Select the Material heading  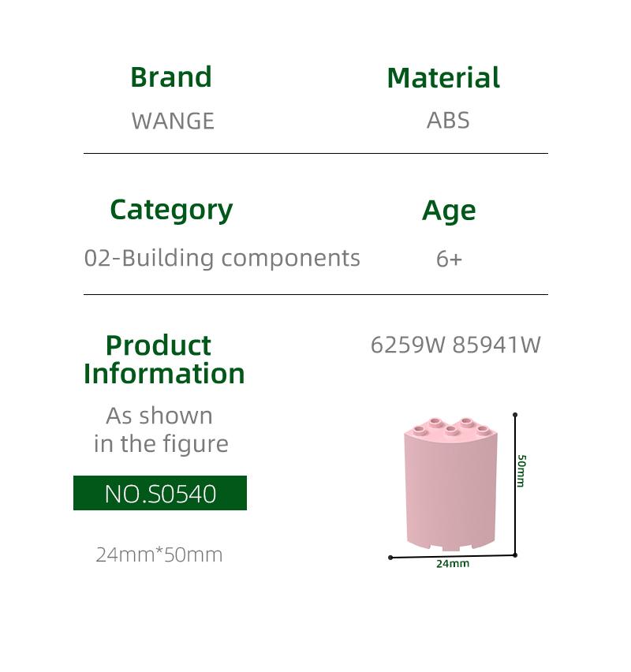tap(443, 78)
